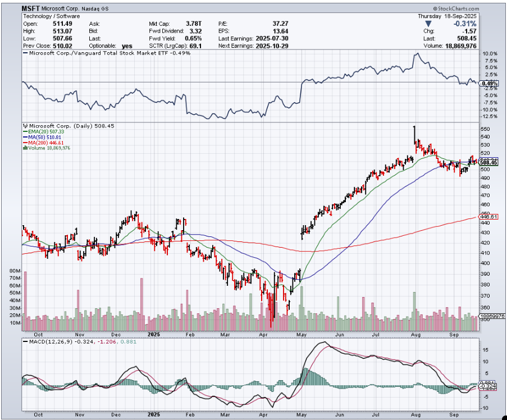
Task: Select the date 'Thursday 18-Sep-2025'
Action: point(447,16)
